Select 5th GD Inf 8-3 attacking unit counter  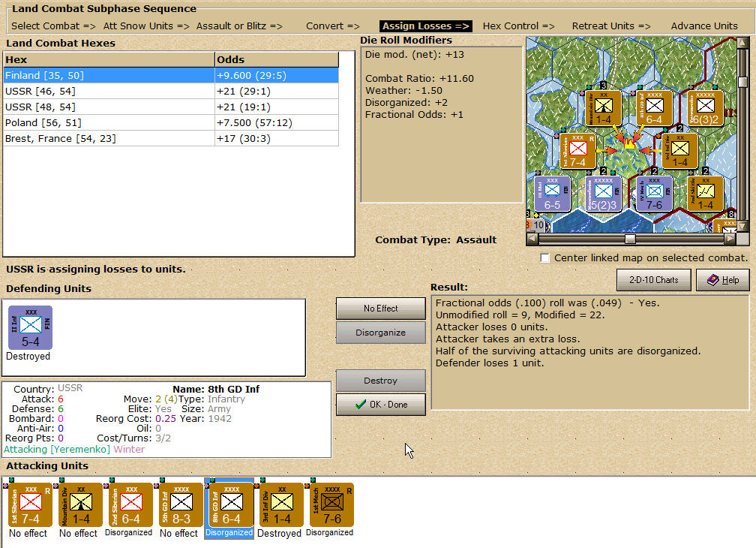click(x=181, y=504)
